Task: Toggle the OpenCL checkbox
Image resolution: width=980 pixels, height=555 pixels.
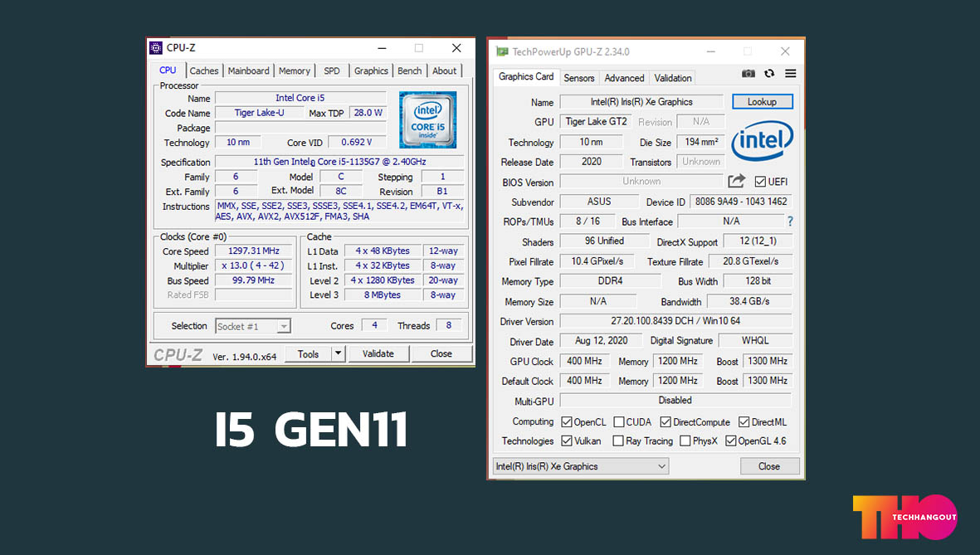Action: point(567,422)
